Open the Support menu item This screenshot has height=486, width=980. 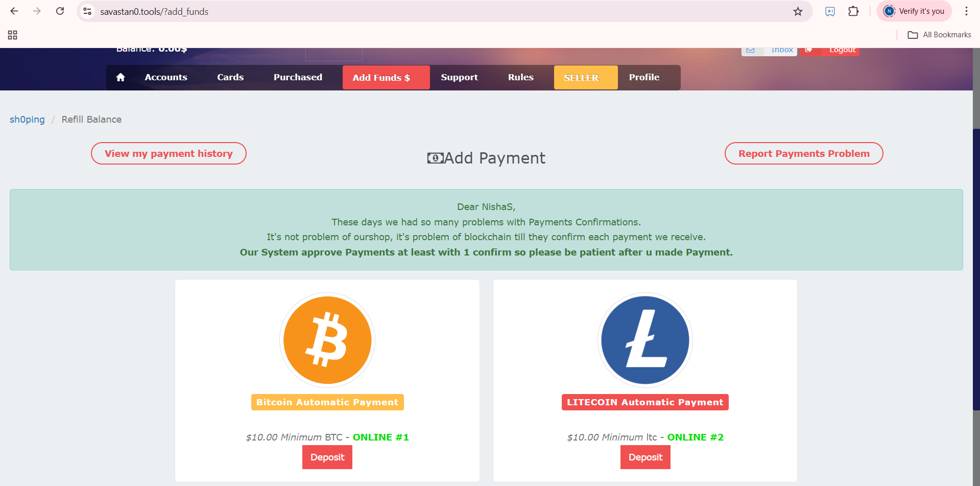point(459,77)
